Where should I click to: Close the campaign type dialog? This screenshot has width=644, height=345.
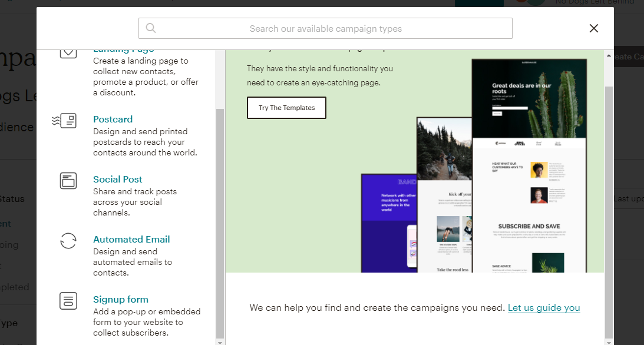[593, 28]
